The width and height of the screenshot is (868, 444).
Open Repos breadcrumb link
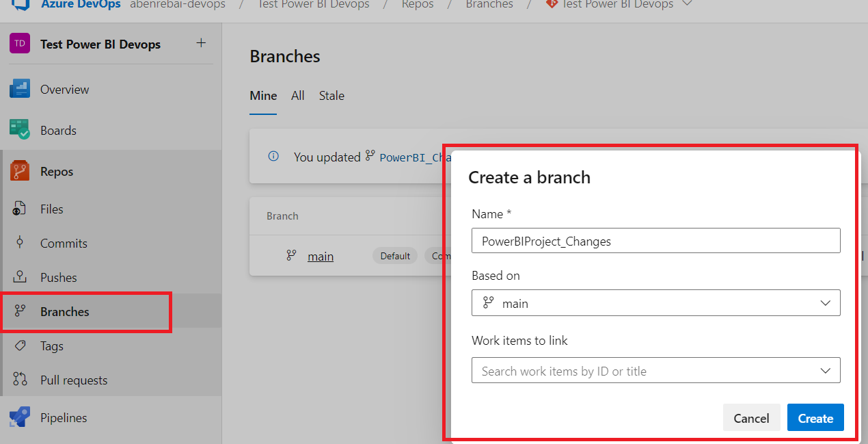[x=418, y=4]
